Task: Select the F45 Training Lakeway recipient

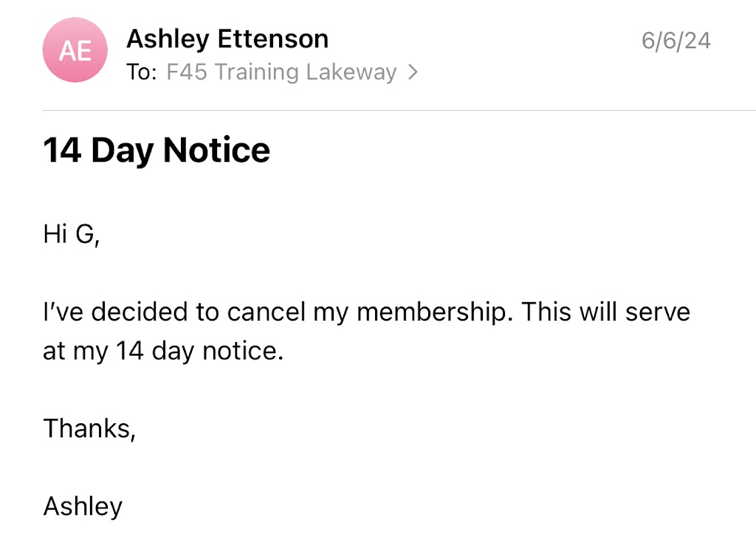Action: click(281, 72)
